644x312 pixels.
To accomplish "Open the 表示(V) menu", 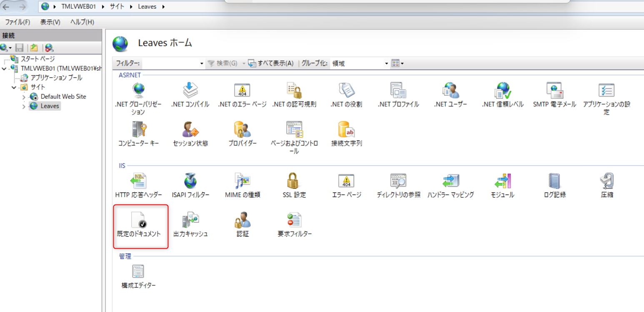I will pos(50,22).
